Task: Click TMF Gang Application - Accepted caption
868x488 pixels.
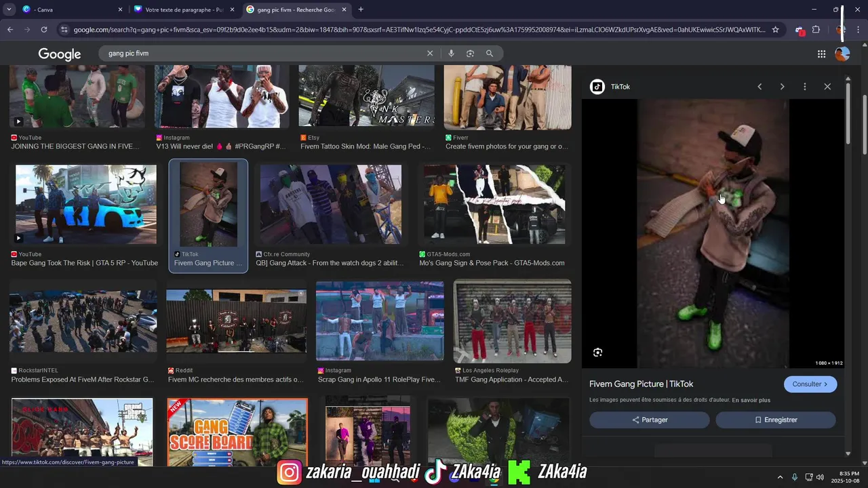Action: click(x=512, y=380)
